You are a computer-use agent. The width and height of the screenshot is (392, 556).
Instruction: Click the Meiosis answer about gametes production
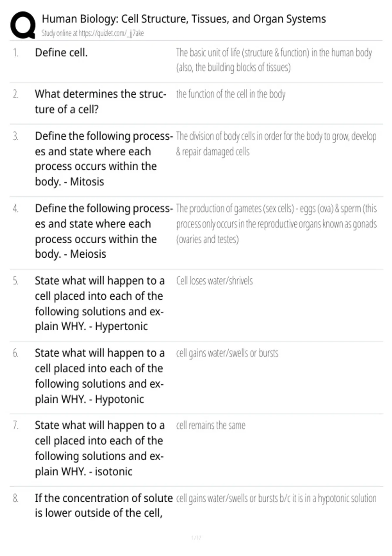tap(276, 224)
